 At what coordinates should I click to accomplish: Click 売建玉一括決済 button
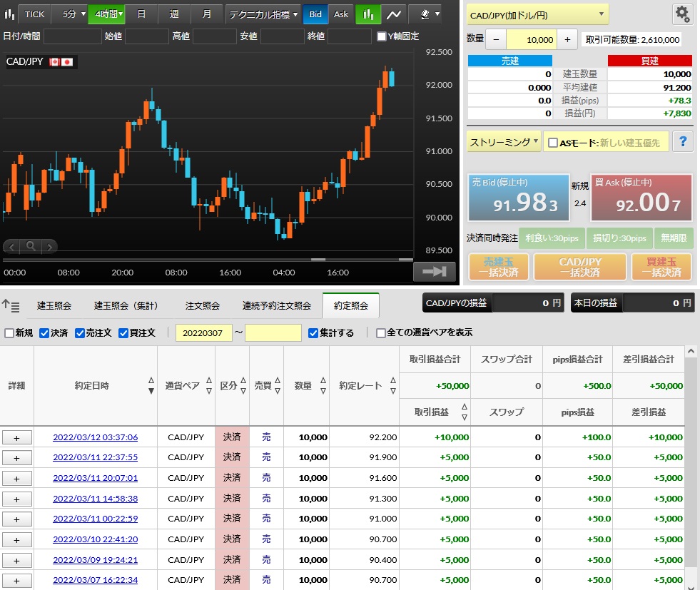click(x=499, y=267)
